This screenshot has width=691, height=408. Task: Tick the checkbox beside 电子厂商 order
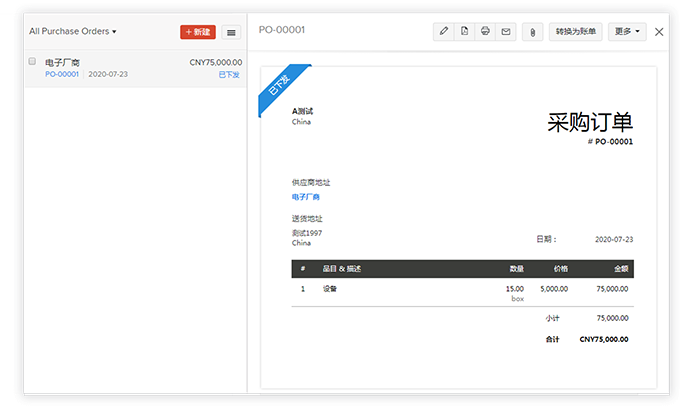point(33,62)
